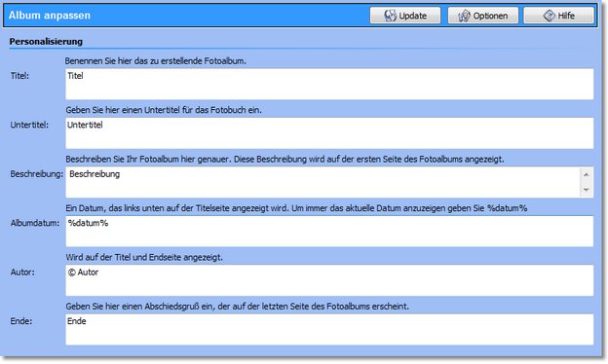The image size is (608, 364).
Task: Click the Hilfe button's diamond icon
Action: pos(550,16)
